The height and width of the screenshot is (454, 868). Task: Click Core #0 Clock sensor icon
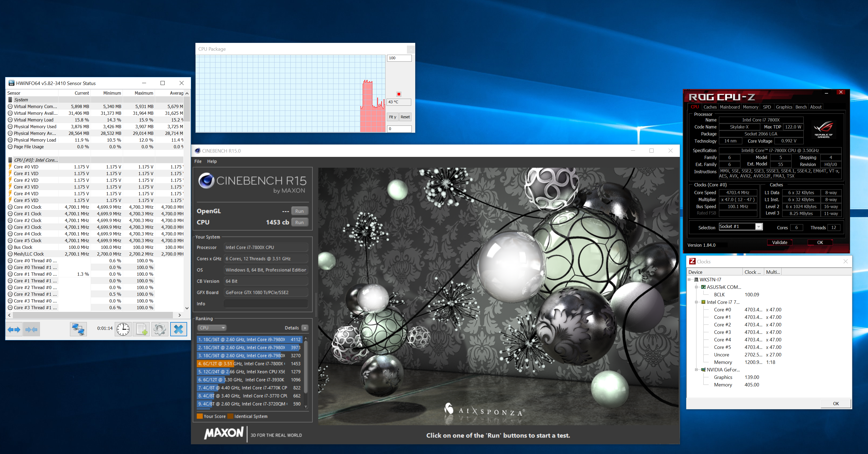(10, 207)
